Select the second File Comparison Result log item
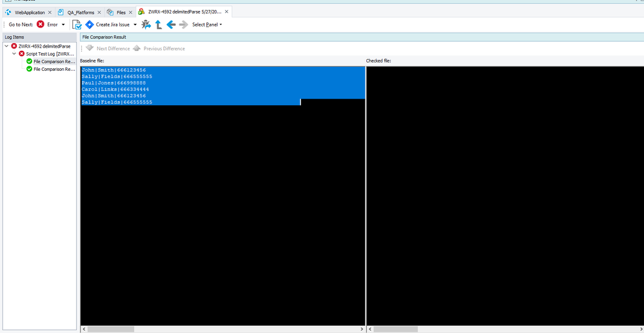 (x=54, y=69)
